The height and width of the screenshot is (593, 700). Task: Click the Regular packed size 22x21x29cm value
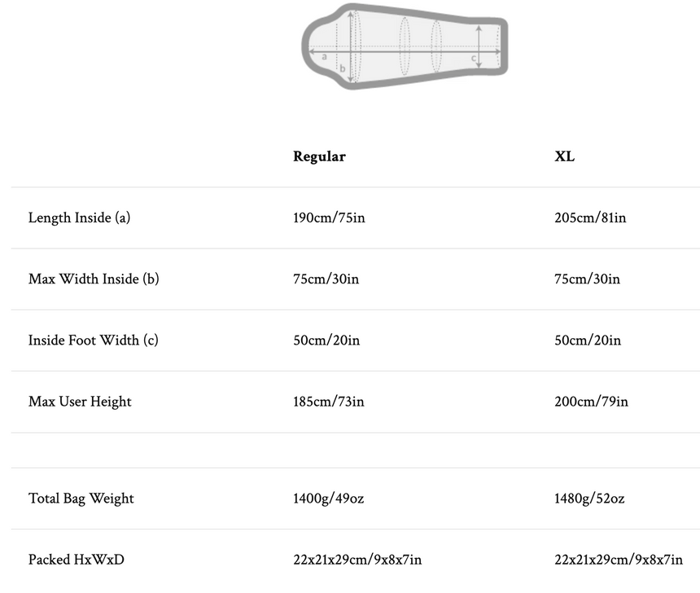tap(357, 559)
